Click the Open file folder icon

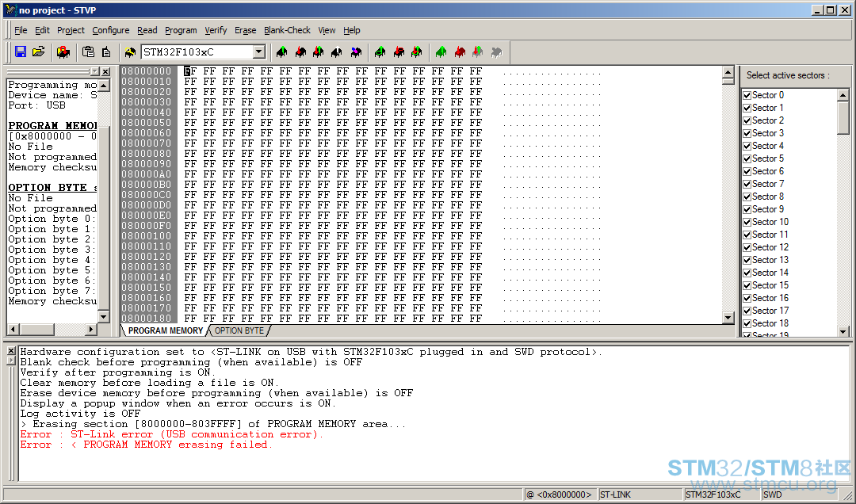click(x=38, y=52)
